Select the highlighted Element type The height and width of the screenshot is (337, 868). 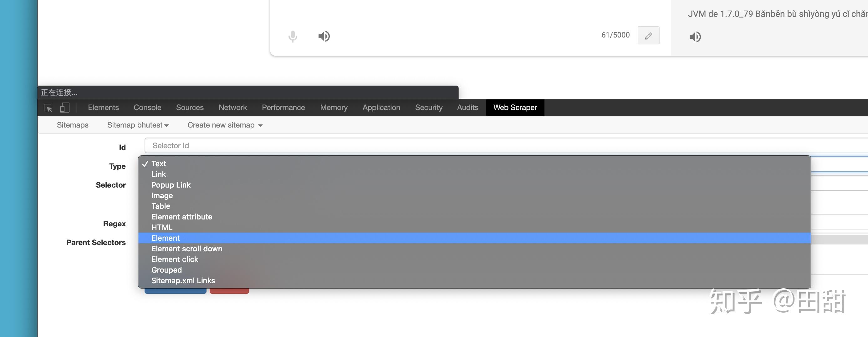[166, 238]
